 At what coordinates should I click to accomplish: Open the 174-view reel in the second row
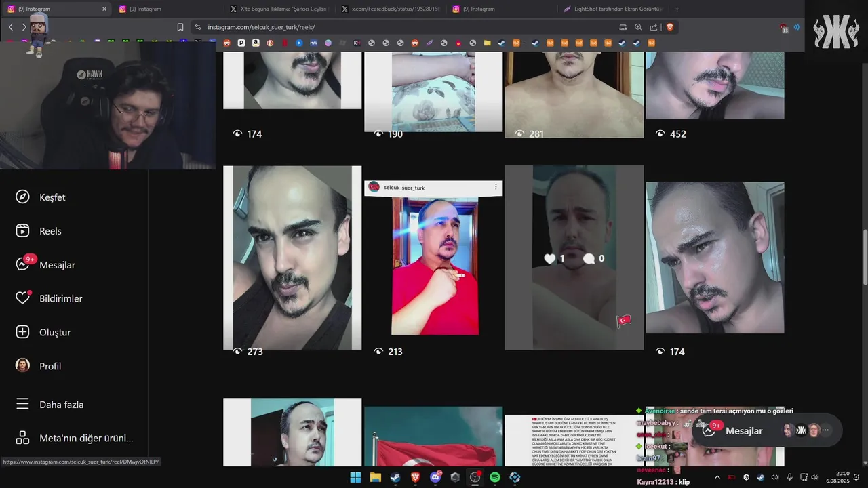pyautogui.click(x=715, y=258)
